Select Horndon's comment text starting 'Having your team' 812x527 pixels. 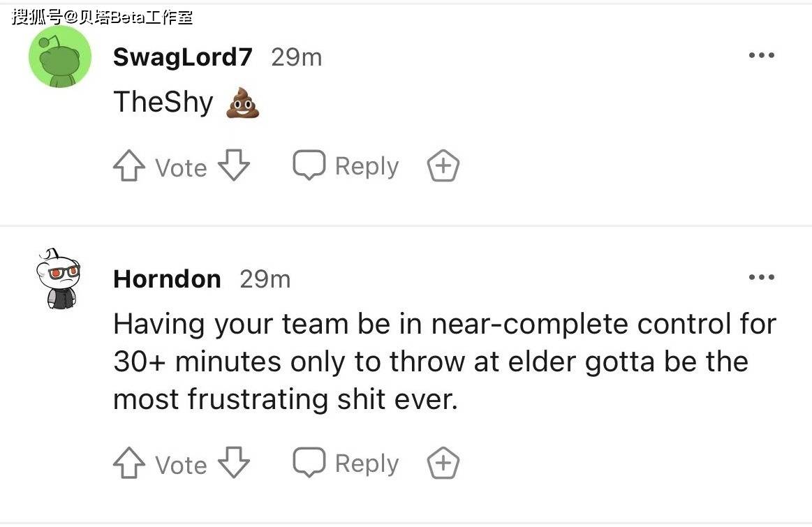[445, 362]
